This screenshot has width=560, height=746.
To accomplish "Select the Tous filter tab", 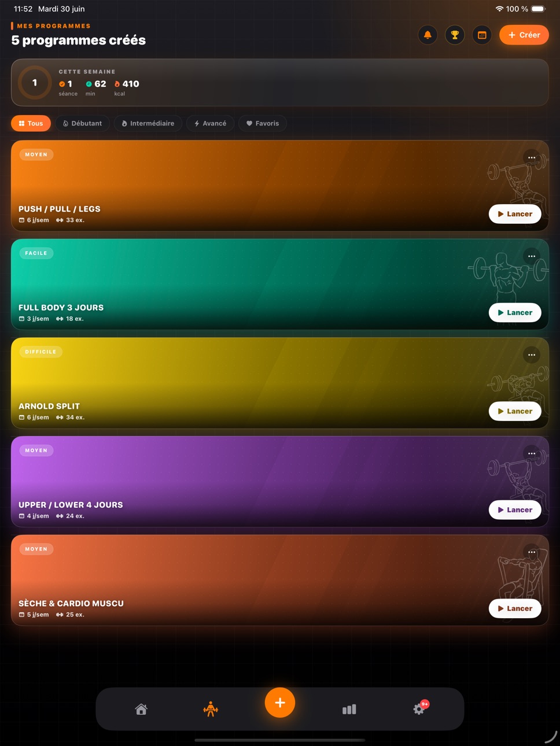I will point(31,123).
